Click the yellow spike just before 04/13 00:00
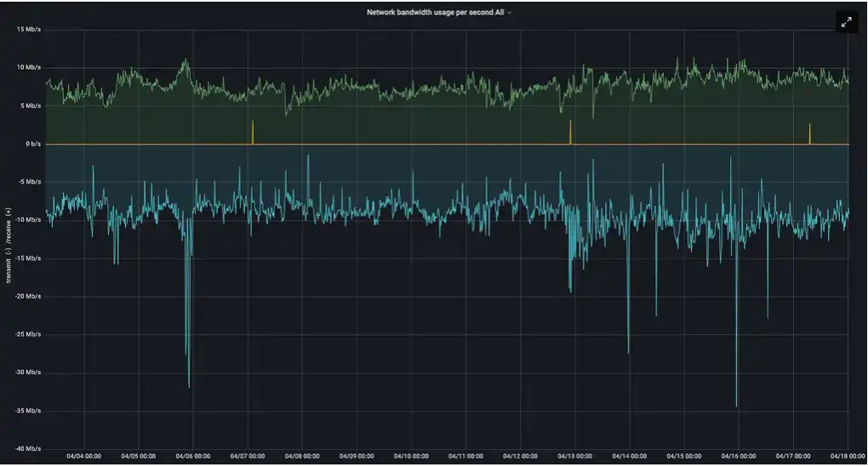 (571, 132)
